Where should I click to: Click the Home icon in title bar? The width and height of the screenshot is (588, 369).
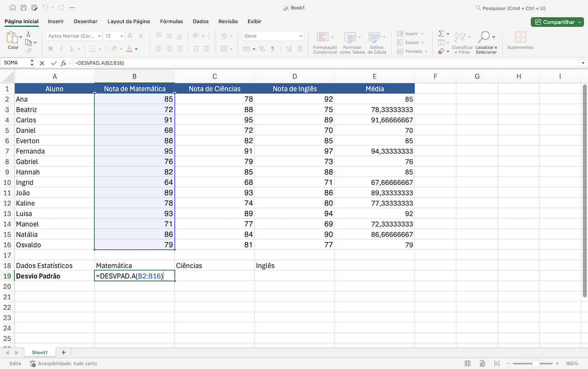(12, 8)
